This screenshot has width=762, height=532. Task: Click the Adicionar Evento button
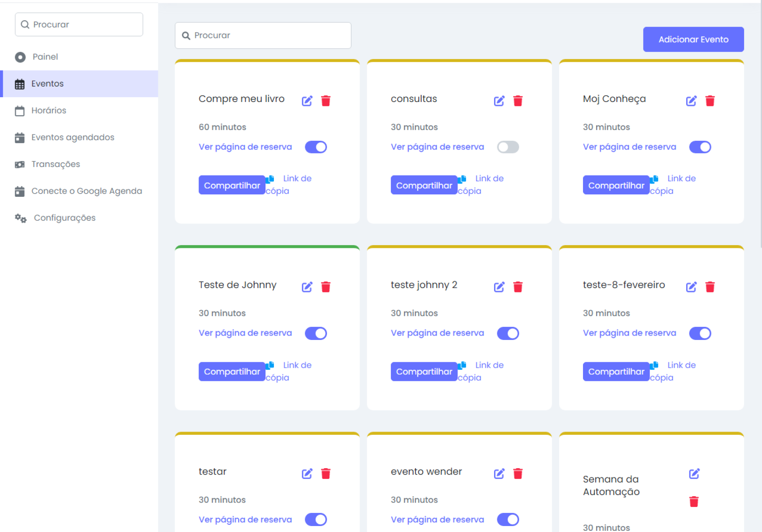(x=693, y=39)
